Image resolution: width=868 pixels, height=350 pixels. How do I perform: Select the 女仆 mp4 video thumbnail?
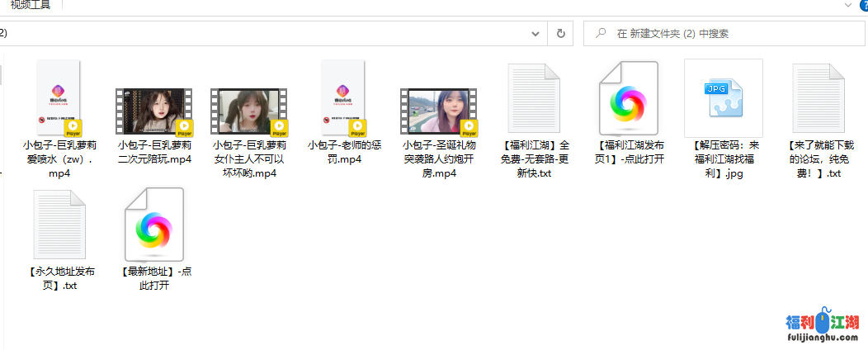pos(249,111)
